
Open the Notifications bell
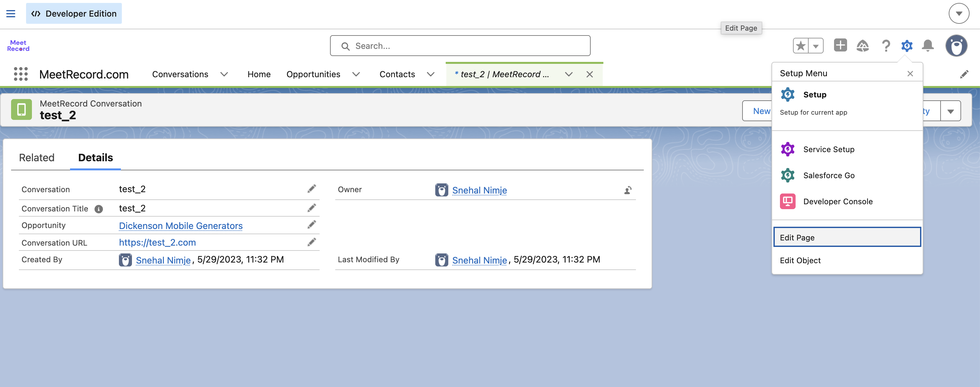[928, 46]
